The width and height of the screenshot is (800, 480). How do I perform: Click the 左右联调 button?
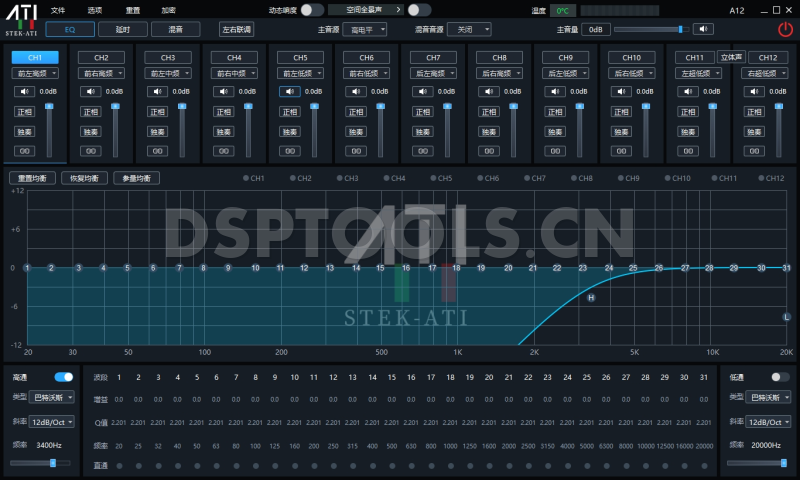tap(237, 30)
